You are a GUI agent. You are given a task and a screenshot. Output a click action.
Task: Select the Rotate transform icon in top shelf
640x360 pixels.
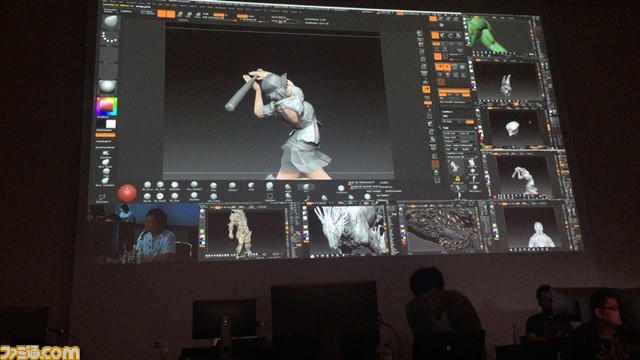point(198,15)
